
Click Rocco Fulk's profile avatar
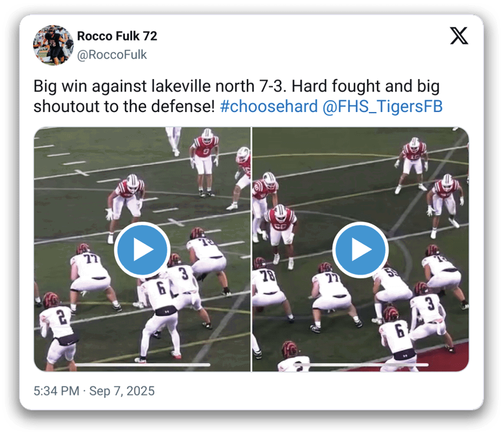(x=54, y=45)
